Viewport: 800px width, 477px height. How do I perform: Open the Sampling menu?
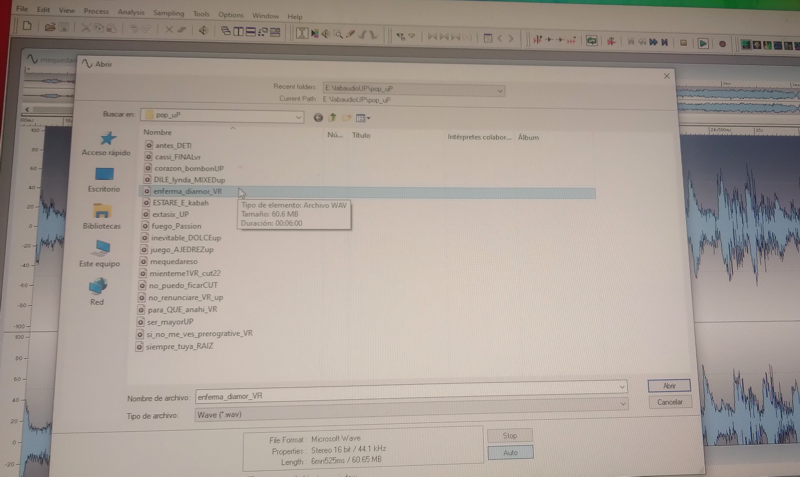pos(168,13)
